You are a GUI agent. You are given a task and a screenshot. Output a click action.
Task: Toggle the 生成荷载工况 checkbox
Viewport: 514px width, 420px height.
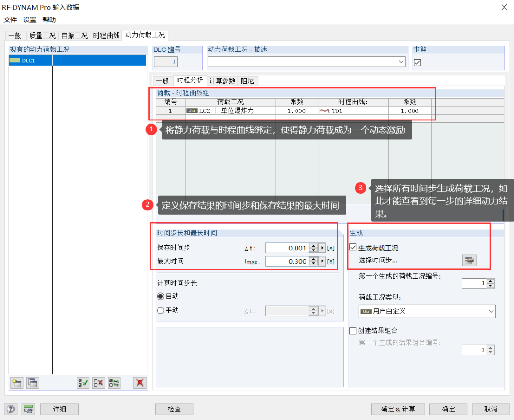[x=353, y=247]
